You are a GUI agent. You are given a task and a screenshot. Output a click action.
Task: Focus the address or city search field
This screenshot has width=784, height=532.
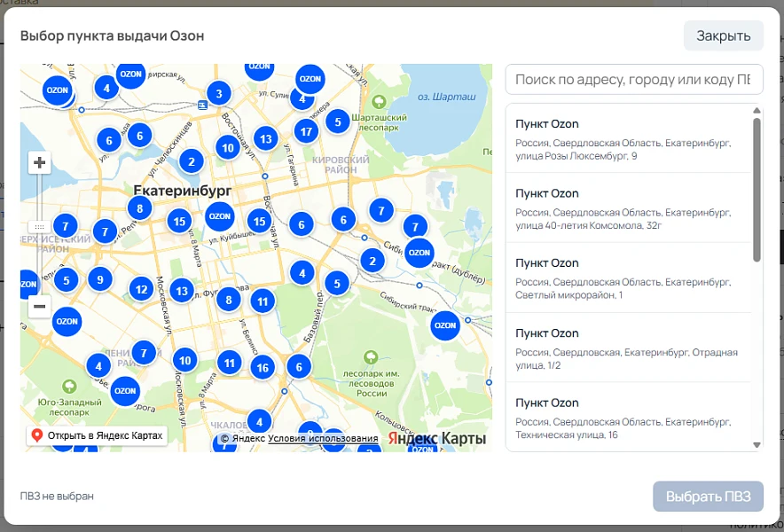[634, 80]
